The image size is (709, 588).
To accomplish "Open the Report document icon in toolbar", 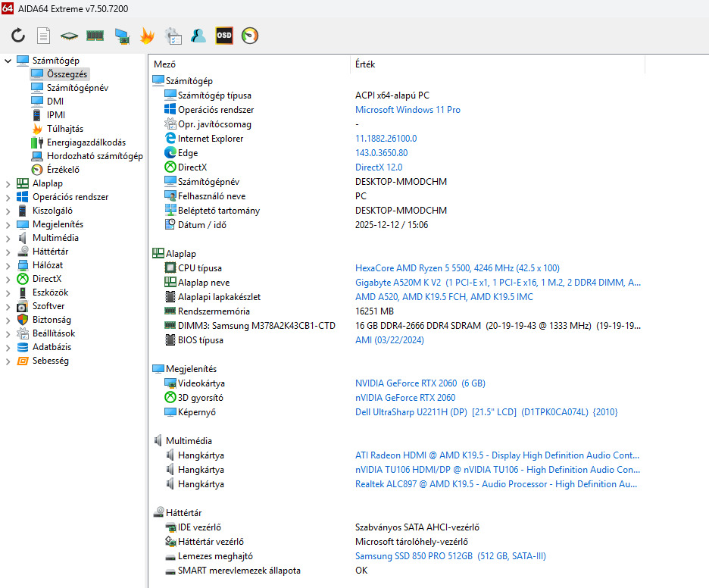I will [x=43, y=36].
